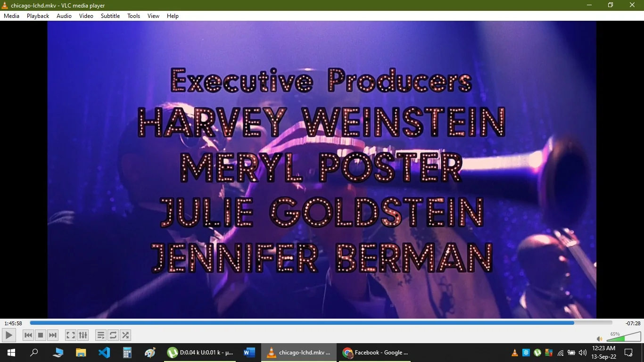644x362 pixels.
Task: Switch to Facebook - Google Chrome window
Action: (375, 353)
